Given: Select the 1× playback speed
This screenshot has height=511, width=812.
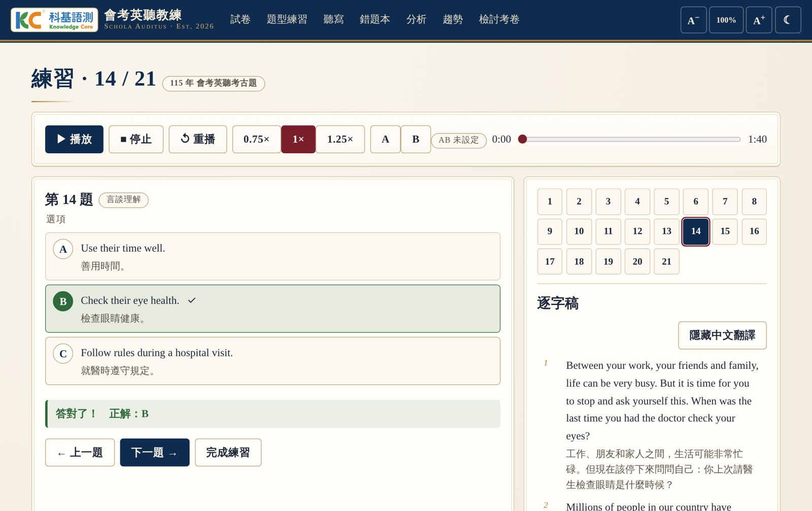Looking at the screenshot, I should [x=298, y=139].
